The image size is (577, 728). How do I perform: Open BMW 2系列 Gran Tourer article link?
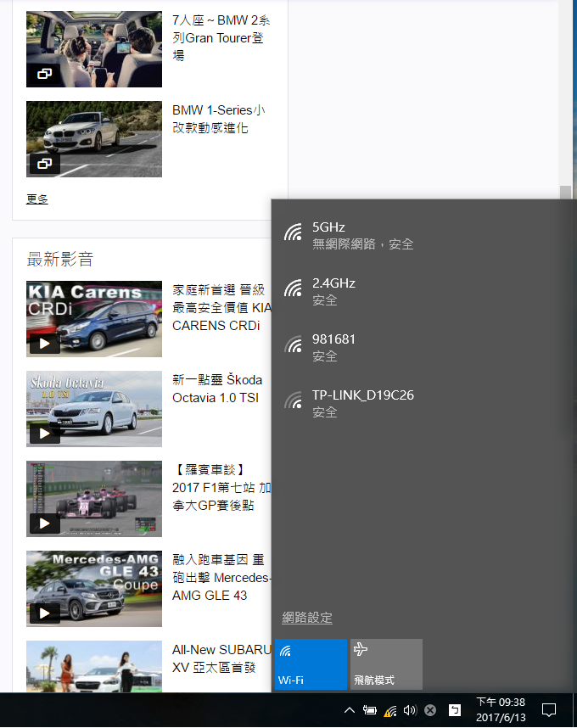pos(221,37)
